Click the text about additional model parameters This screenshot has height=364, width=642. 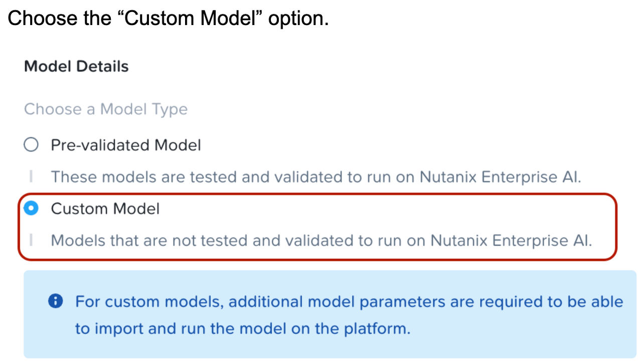click(x=349, y=301)
